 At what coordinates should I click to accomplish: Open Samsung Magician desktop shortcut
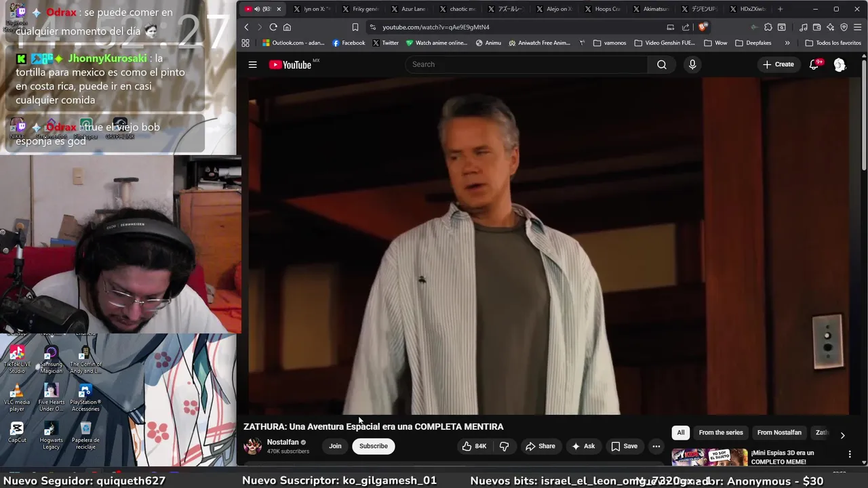click(51, 360)
